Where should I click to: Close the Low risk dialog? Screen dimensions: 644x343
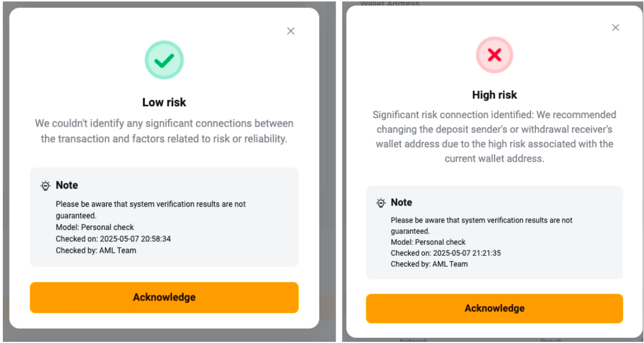tap(291, 31)
